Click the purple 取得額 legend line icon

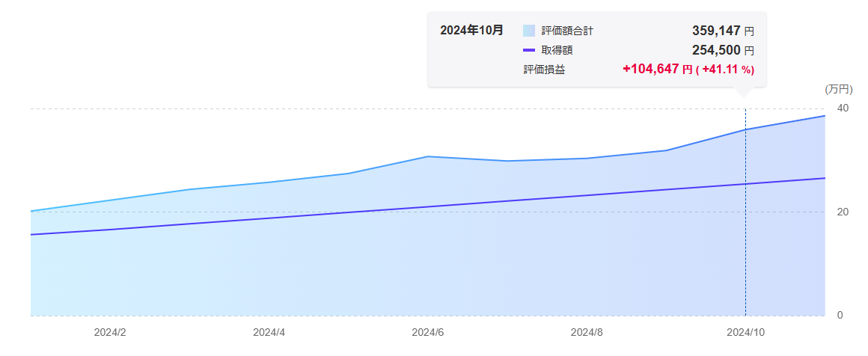click(529, 50)
